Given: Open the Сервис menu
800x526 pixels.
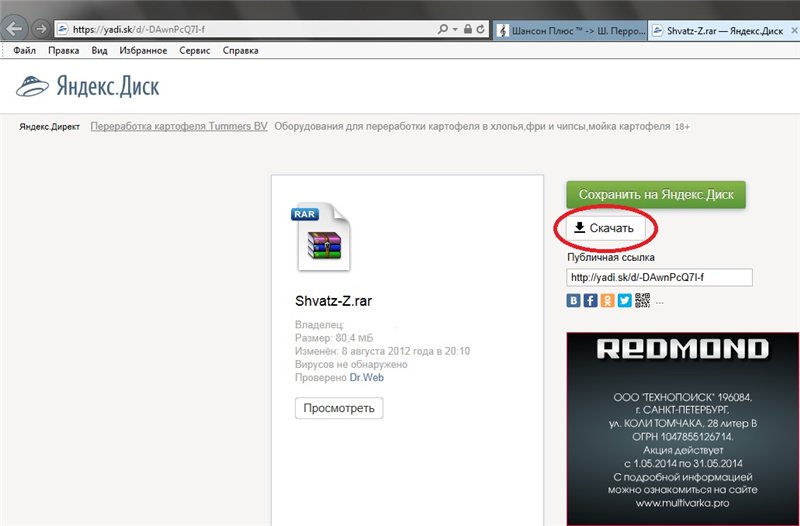Looking at the screenshot, I should tap(196, 50).
